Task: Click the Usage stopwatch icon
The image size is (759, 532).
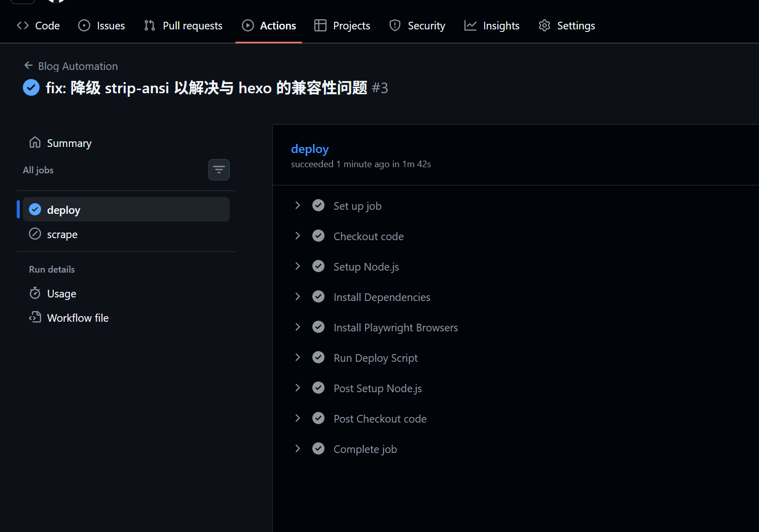Action: pos(35,293)
